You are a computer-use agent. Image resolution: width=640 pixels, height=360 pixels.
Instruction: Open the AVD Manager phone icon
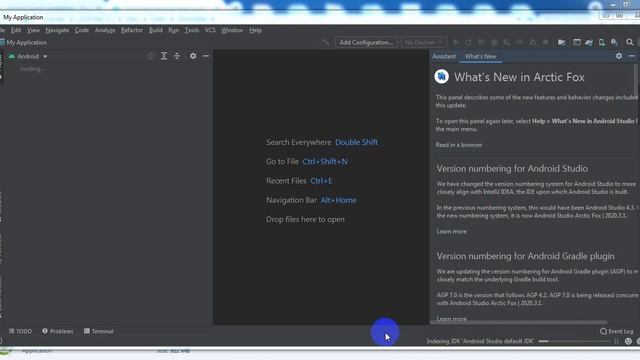pos(601,42)
